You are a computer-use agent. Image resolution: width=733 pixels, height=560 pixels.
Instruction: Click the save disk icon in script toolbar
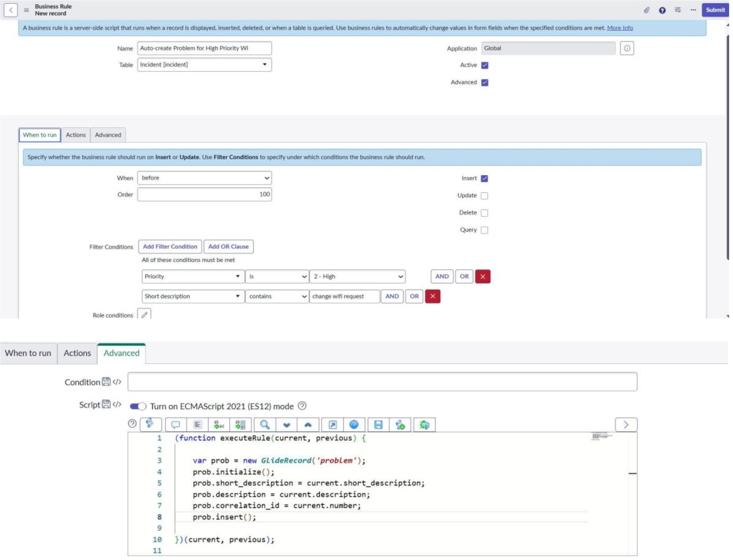(378, 424)
